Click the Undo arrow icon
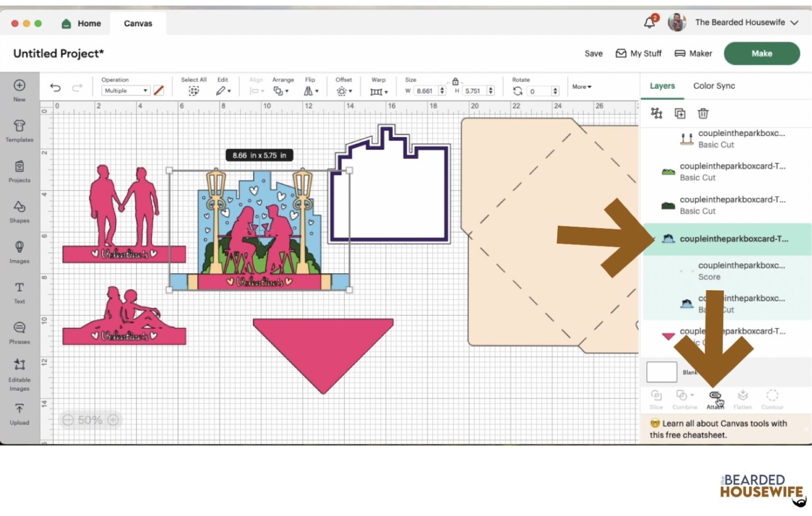The width and height of the screenshot is (812, 516). (x=56, y=88)
